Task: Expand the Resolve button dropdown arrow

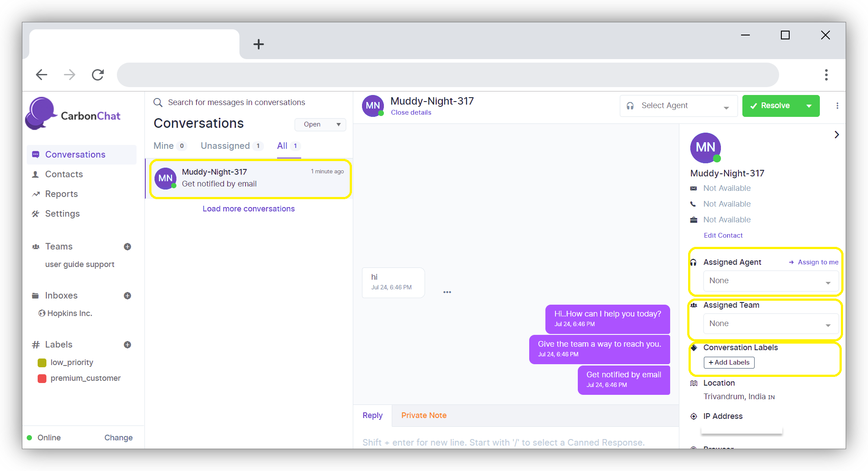Action: pos(809,106)
